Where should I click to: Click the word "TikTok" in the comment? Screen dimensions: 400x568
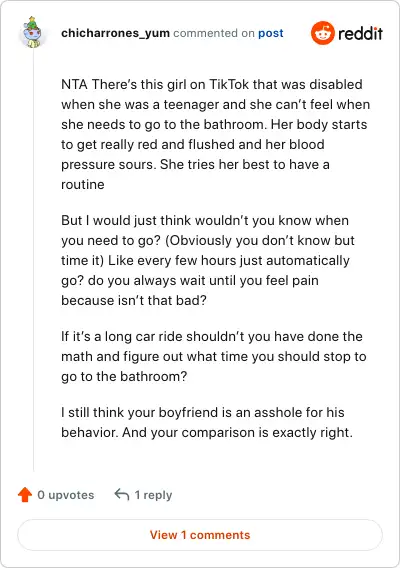click(229, 84)
